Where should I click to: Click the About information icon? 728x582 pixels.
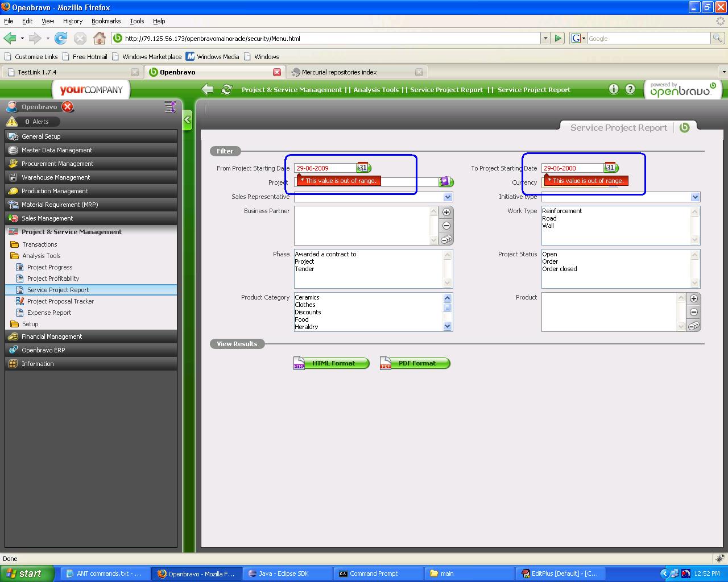pos(613,89)
